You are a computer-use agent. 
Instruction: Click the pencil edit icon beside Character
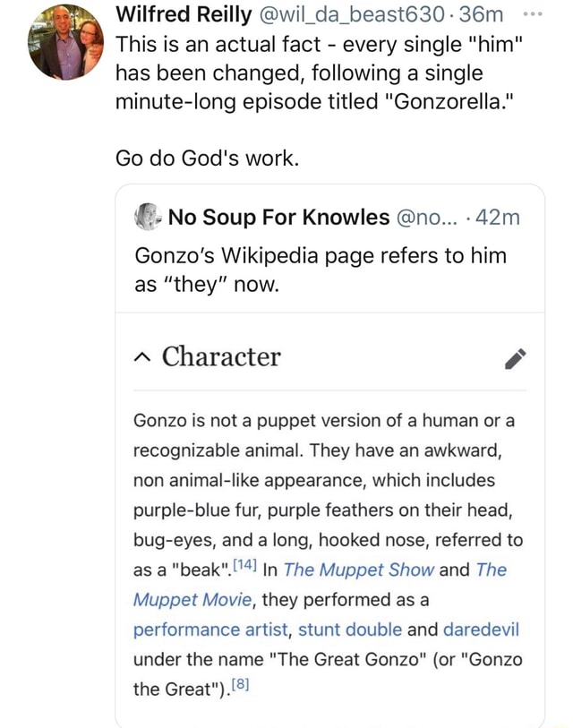(515, 359)
